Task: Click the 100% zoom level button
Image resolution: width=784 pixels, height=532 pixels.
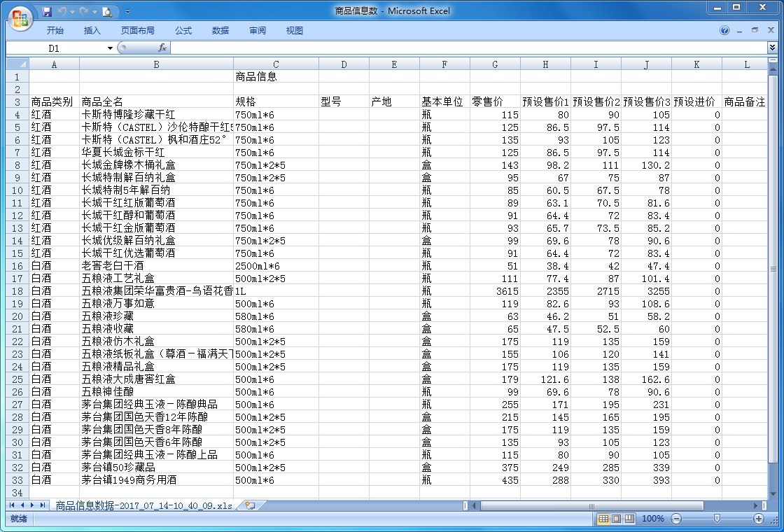Action: pos(652,519)
